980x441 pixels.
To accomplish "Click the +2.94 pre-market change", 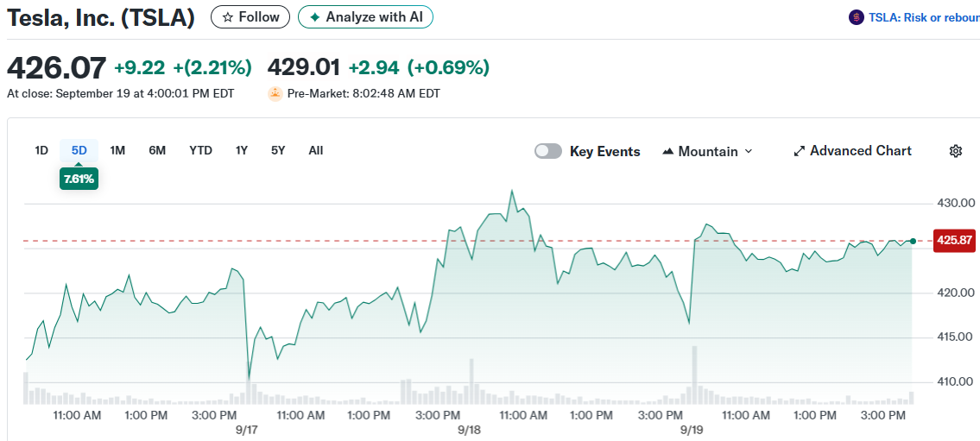I will (x=375, y=67).
